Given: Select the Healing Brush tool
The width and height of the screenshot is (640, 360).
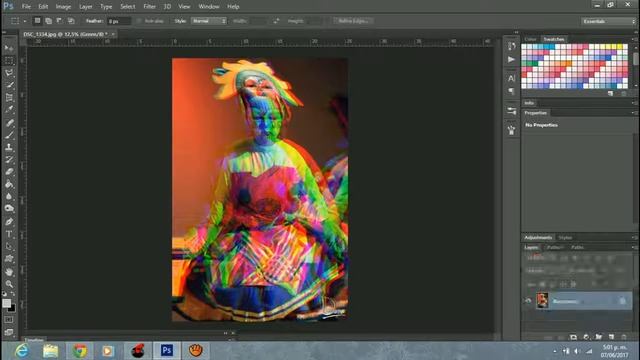Looking at the screenshot, I should click(9, 122).
